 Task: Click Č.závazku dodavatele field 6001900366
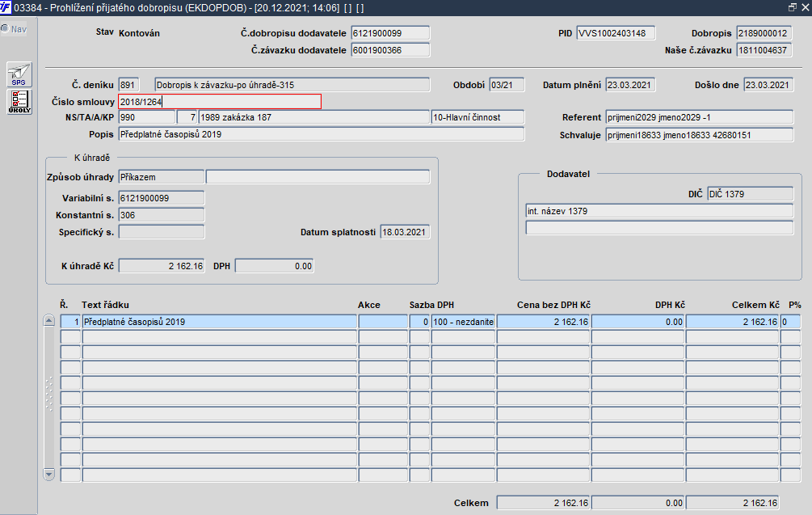(390, 50)
